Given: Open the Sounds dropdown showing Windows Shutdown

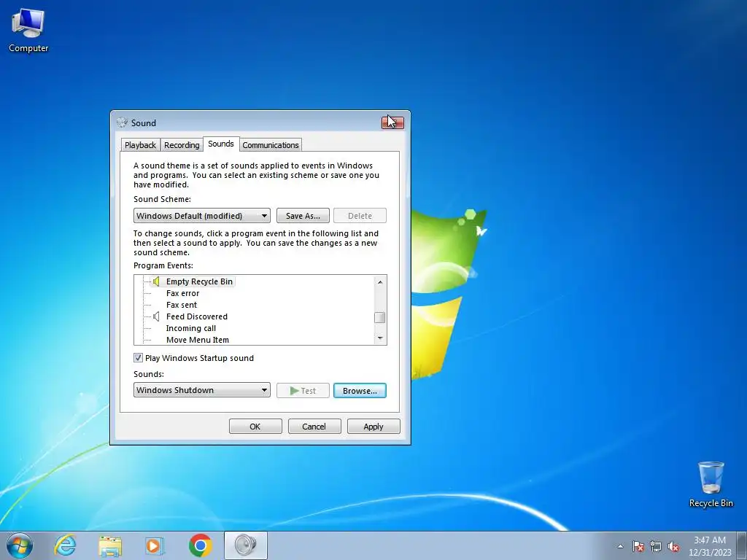Looking at the screenshot, I should [x=202, y=390].
